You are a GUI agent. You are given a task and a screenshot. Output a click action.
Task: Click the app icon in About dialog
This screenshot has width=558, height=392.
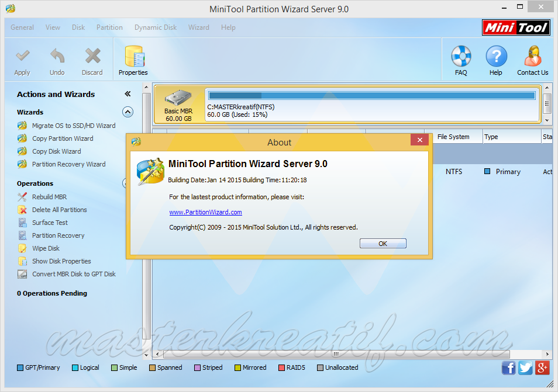click(x=150, y=172)
